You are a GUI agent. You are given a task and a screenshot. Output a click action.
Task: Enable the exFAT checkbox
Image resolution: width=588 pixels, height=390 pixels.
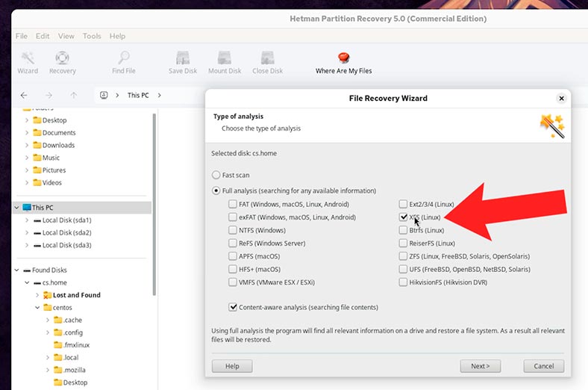point(233,217)
